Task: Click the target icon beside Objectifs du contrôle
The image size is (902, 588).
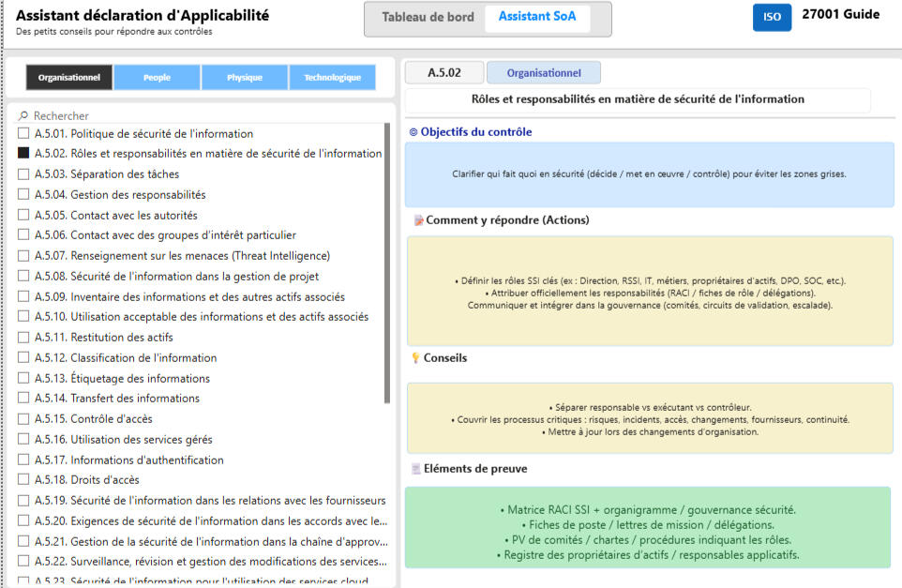Action: [413, 132]
